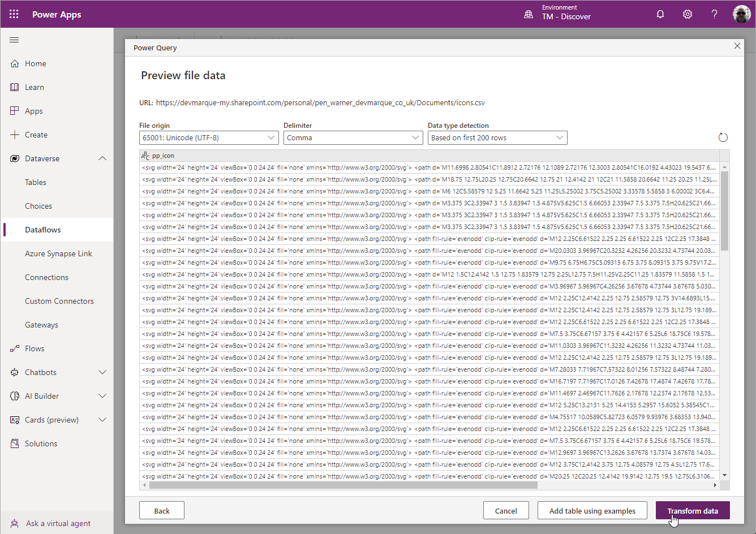Image resolution: width=756 pixels, height=534 pixels.
Task: Click the ABC text type icon on pp_icon
Action: [145, 156]
